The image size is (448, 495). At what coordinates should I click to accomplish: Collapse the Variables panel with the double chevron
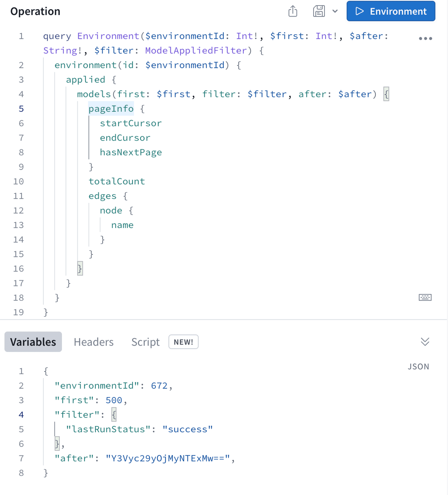coord(425,342)
